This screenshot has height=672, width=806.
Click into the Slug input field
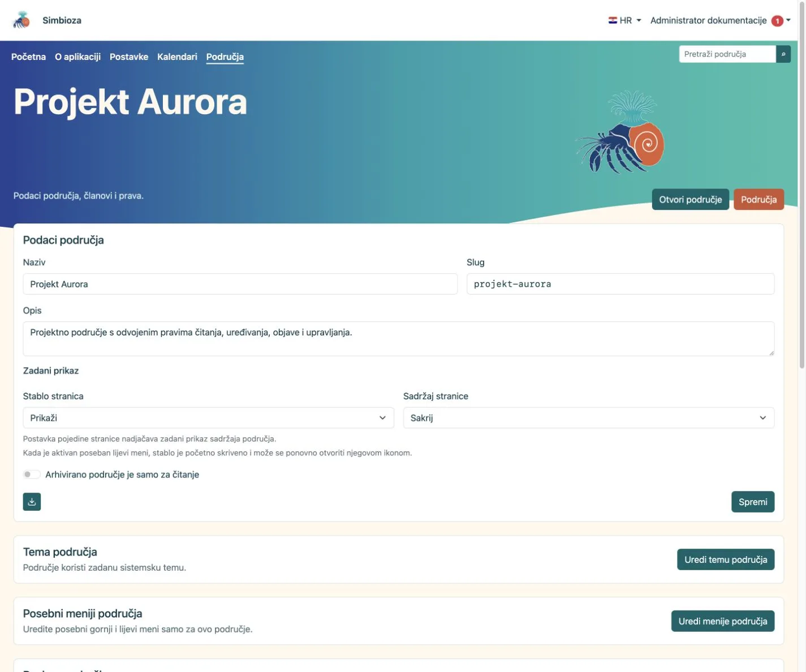pos(620,284)
